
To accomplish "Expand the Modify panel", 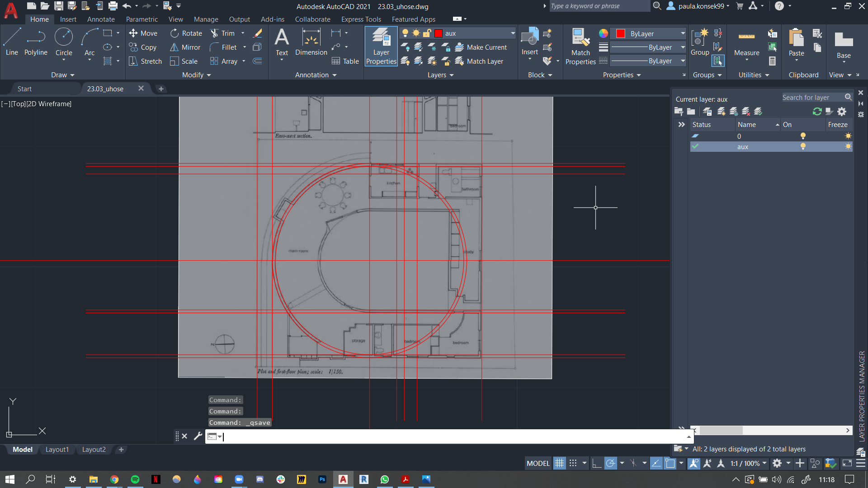I will [x=197, y=75].
